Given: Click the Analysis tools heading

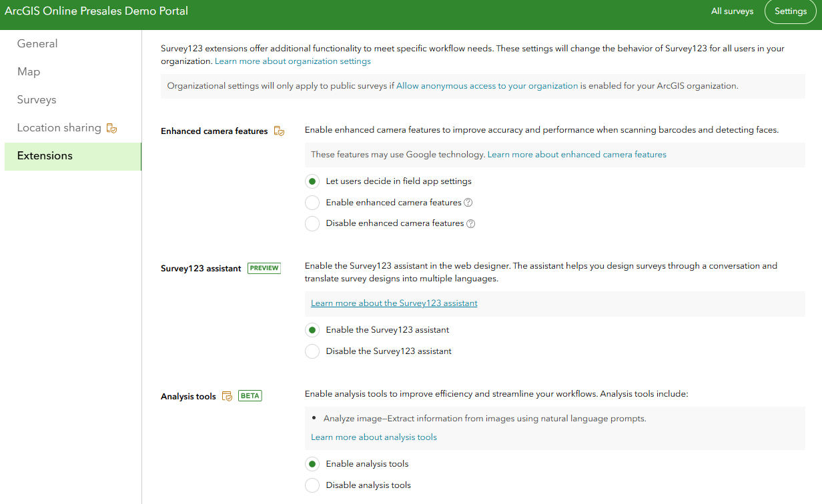Looking at the screenshot, I should coord(188,397).
